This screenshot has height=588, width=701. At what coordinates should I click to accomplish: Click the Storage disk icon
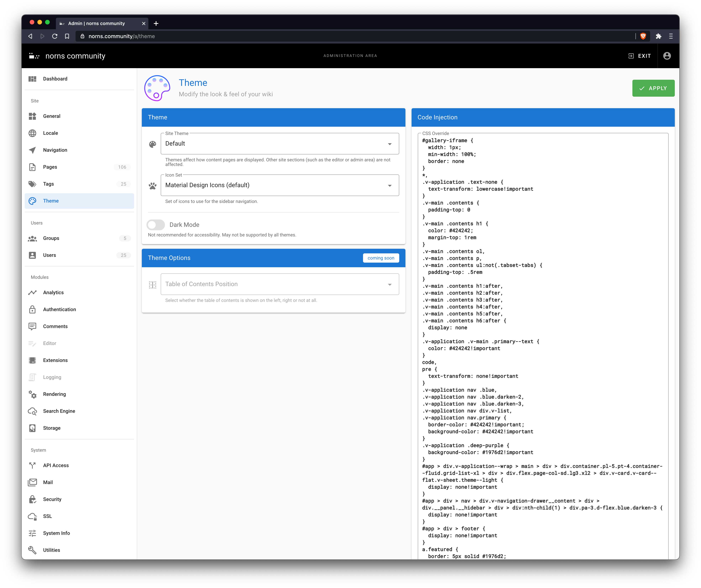coord(32,428)
